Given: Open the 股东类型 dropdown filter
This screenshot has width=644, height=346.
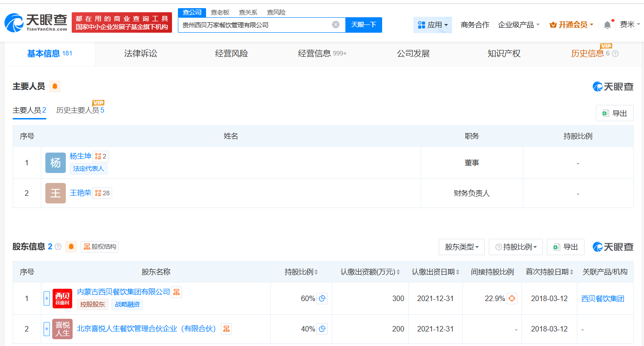Looking at the screenshot, I should [x=462, y=247].
